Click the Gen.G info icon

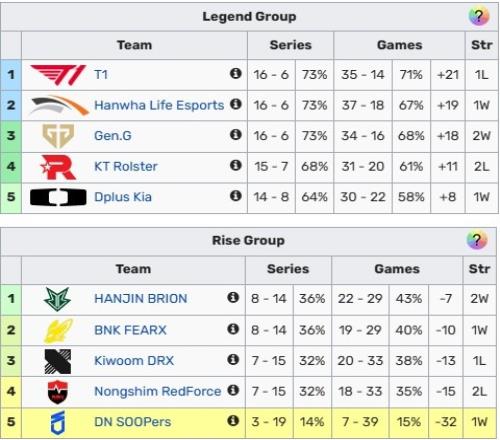(x=236, y=135)
